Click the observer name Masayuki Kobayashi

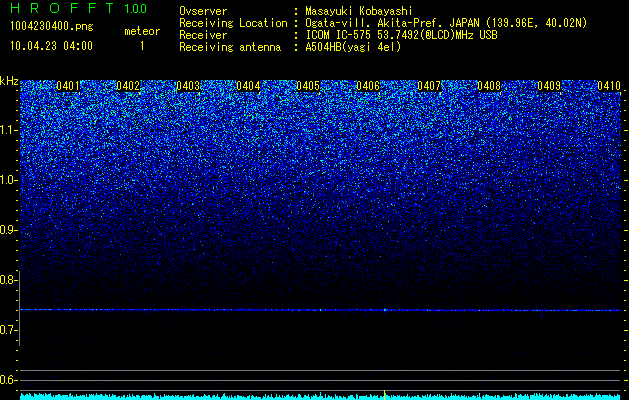pos(359,11)
